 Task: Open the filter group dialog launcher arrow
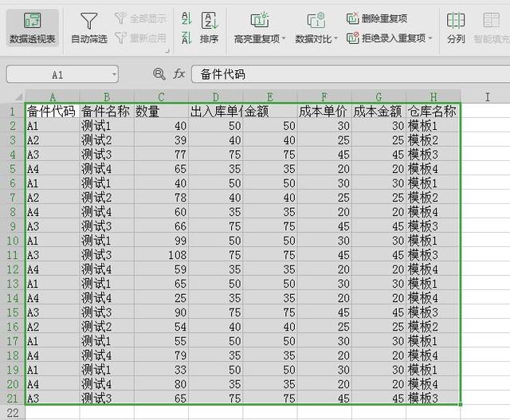pyautogui.click(x=168, y=51)
